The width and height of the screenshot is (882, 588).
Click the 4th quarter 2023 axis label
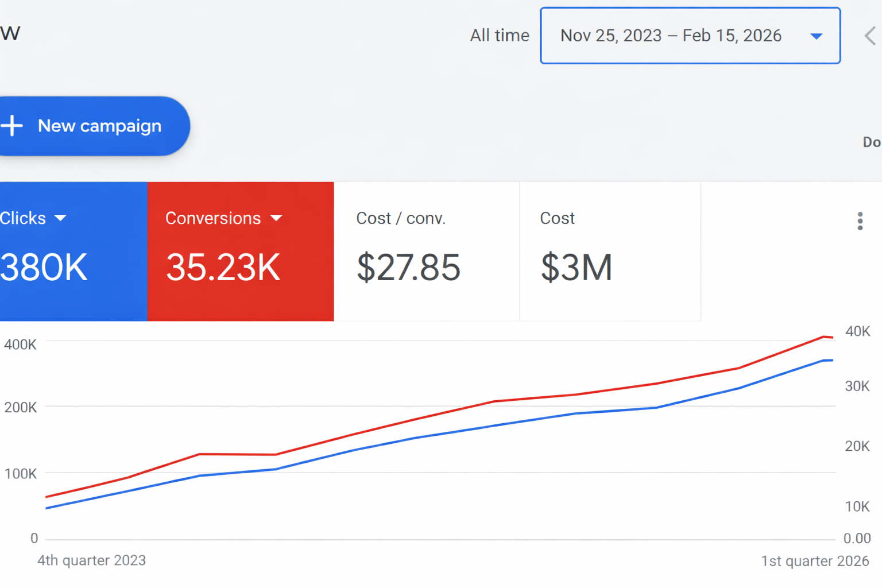pyautogui.click(x=91, y=560)
